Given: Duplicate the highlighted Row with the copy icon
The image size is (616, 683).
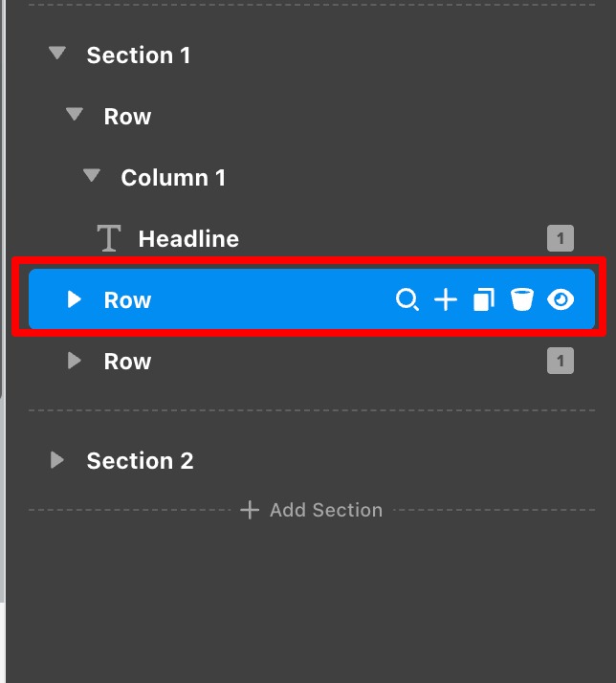Looking at the screenshot, I should tap(484, 300).
